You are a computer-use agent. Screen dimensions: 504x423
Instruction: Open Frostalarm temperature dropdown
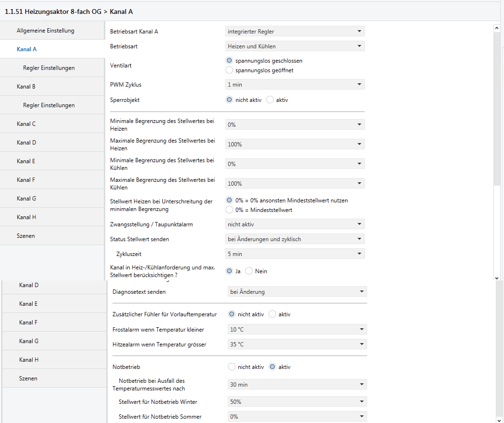(x=297, y=329)
